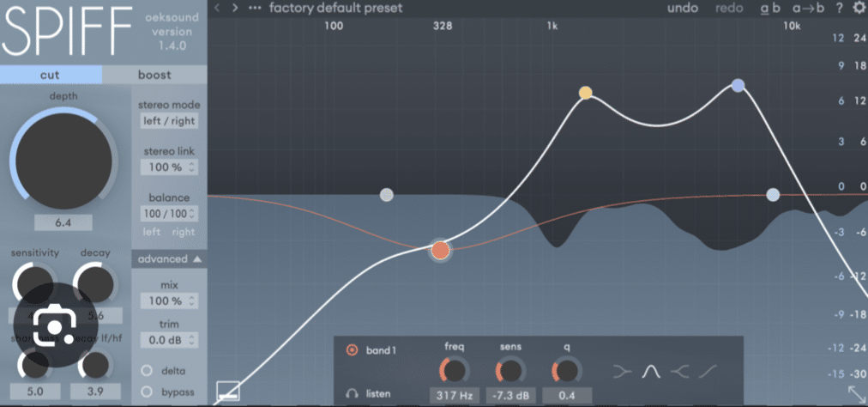
Task: Click the large depth knob
Action: coord(63,161)
